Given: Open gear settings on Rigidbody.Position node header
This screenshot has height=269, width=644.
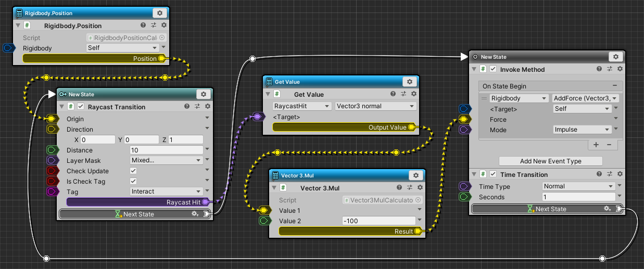Looking at the screenshot, I should click(x=159, y=13).
